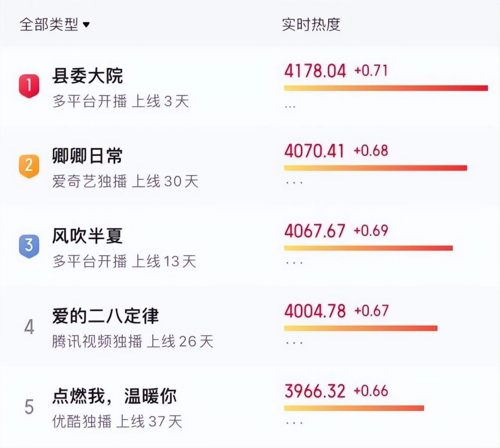This screenshot has width=500, height=448.
Task: Click the dropdown arrow beside 全部类型
Action: click(86, 24)
